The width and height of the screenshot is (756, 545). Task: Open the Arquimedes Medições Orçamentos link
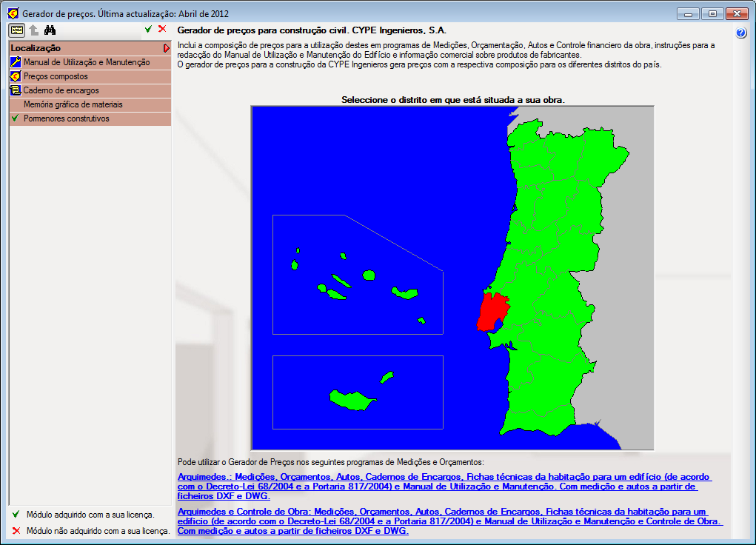444,487
